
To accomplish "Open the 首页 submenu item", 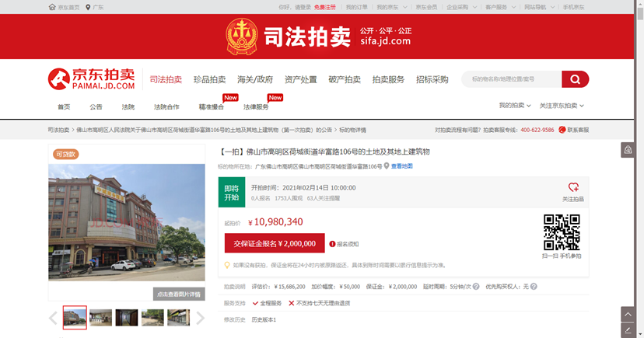I will pos(64,106).
